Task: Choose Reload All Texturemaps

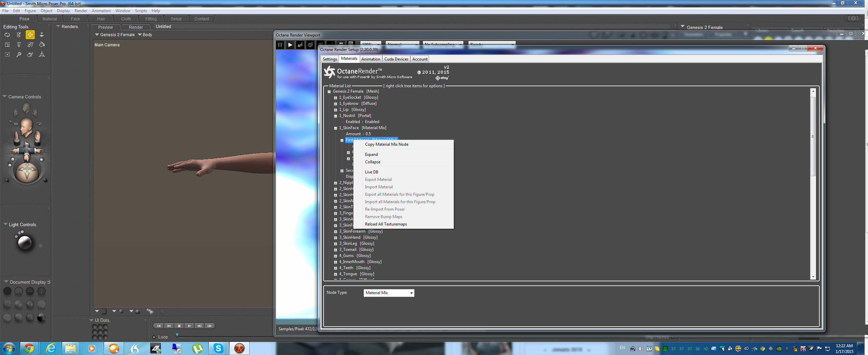Action: (386, 224)
